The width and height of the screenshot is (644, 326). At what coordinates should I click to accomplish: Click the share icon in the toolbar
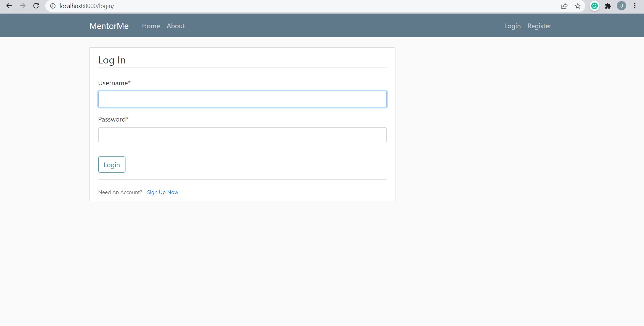564,6
